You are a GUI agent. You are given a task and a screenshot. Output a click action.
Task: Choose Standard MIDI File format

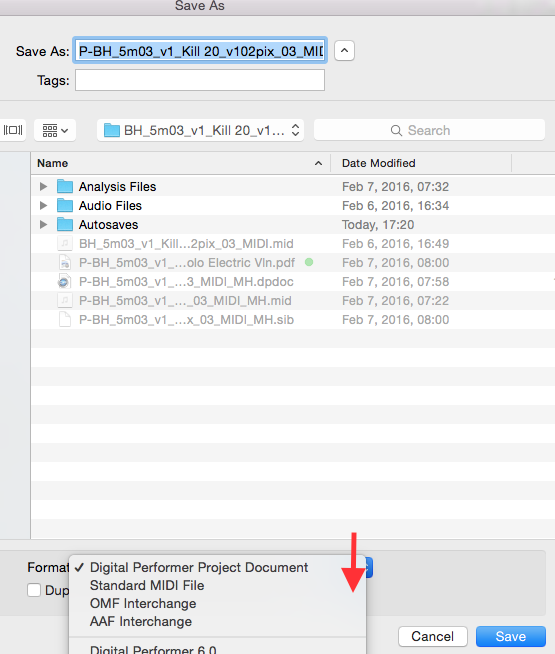147,586
